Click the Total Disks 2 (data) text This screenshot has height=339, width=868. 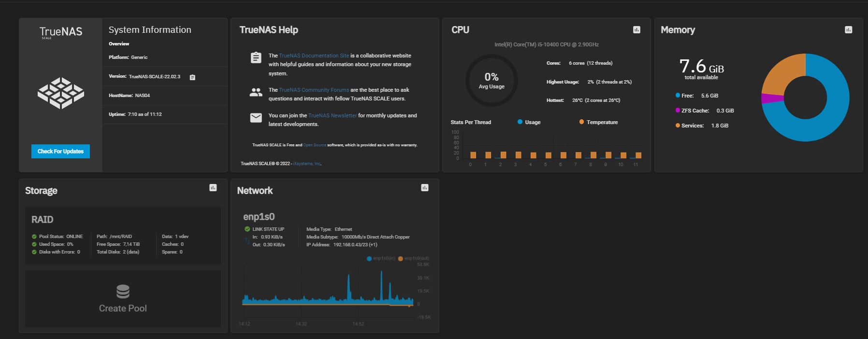click(118, 252)
